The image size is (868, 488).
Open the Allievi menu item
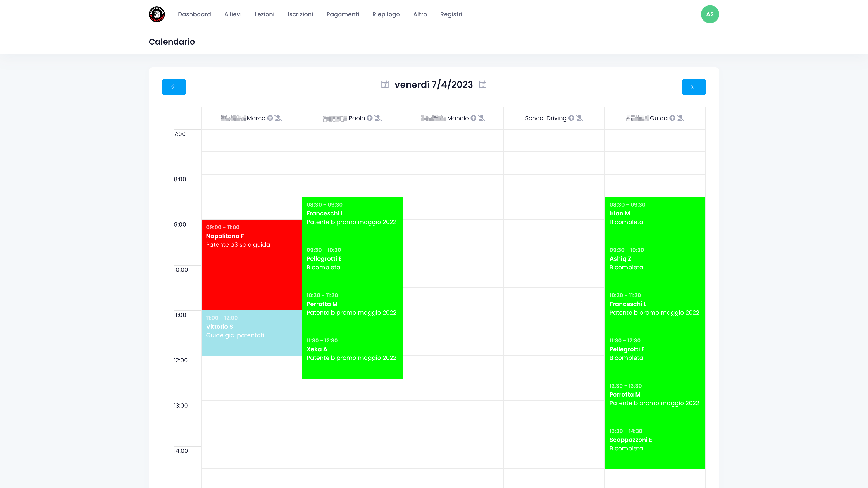coord(233,14)
